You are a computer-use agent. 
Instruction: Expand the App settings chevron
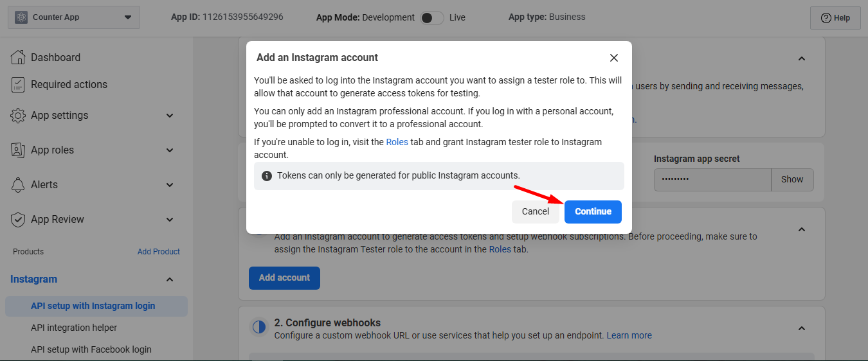(170, 116)
